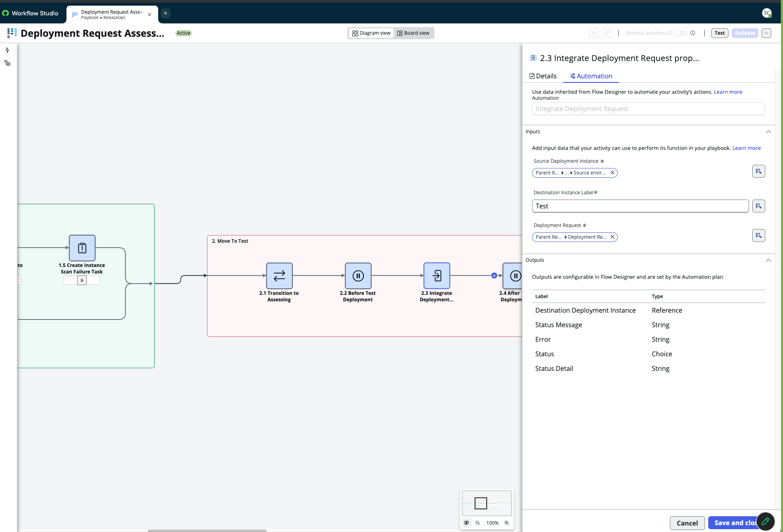Toggle the minimap visibility icon

pos(466,523)
